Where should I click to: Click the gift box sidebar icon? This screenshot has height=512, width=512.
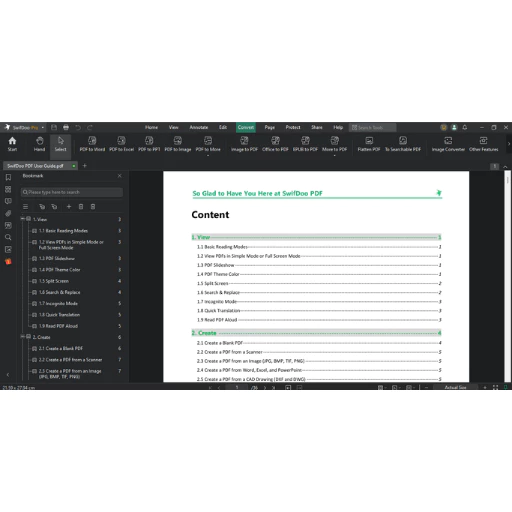[x=8, y=261]
